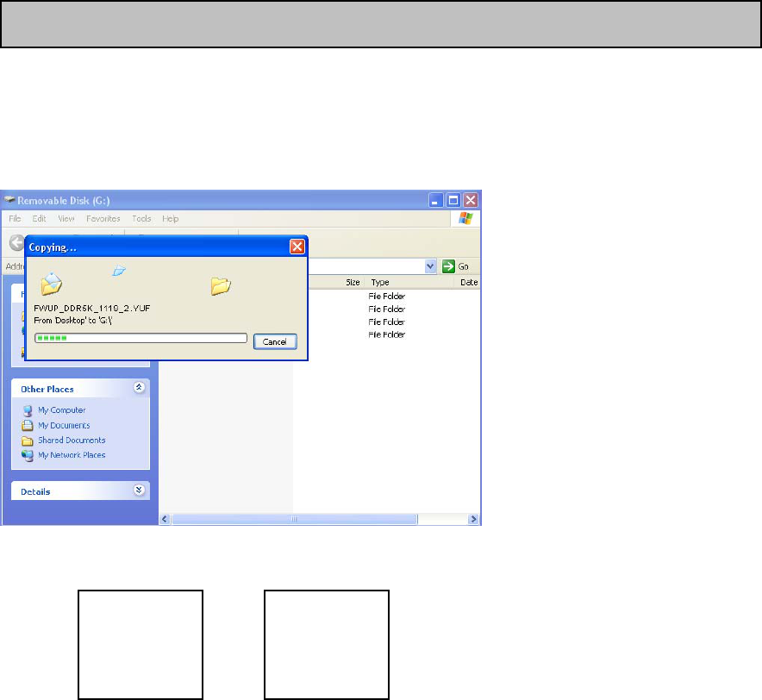The image size is (762, 700).
Task: Click the Go button arrow icon
Action: point(448,266)
